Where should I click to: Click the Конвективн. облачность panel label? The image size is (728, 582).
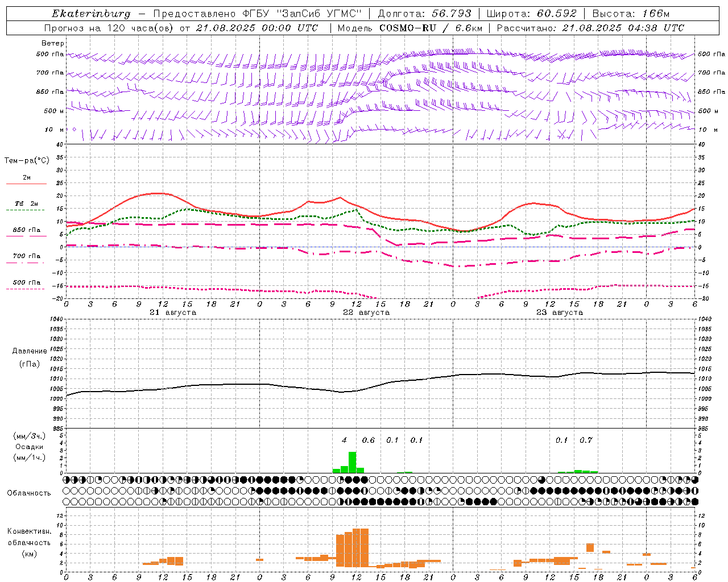29,537
